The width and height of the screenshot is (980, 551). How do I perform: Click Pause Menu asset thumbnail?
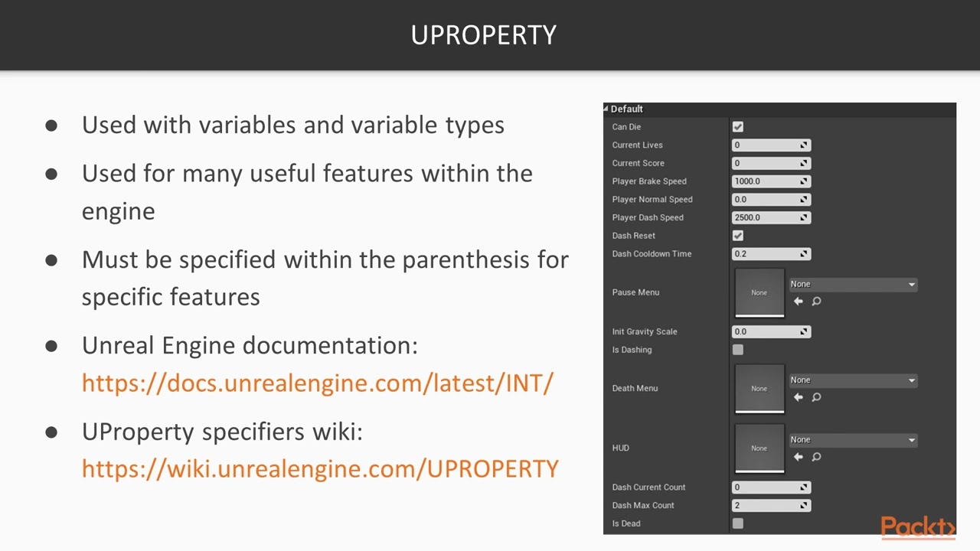759,292
